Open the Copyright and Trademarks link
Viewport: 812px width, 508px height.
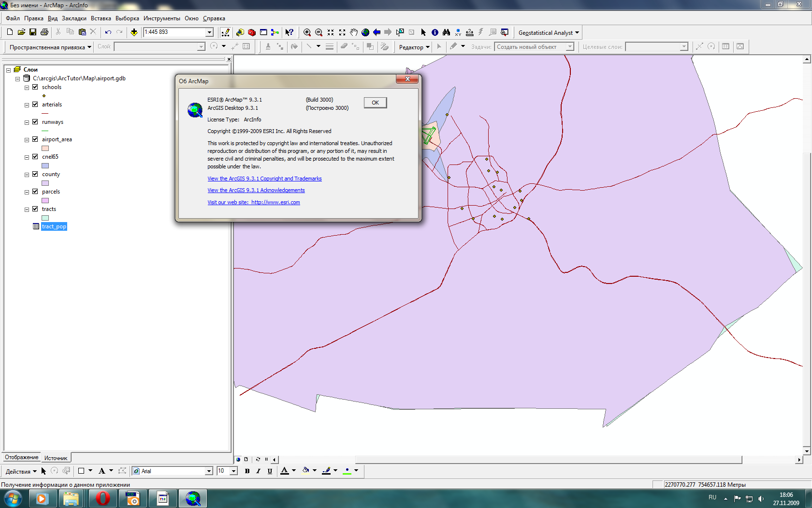[x=264, y=179]
